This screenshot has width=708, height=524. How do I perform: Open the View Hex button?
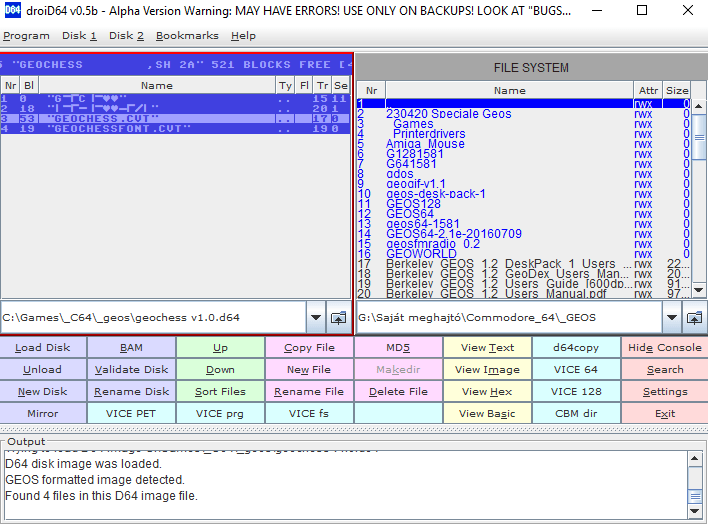point(487,391)
